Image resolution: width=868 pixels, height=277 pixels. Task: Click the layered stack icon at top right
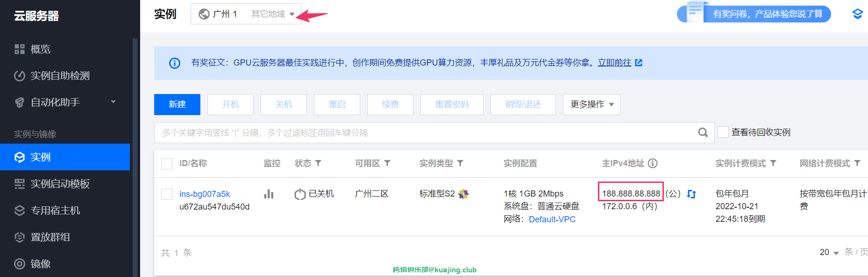point(857,14)
